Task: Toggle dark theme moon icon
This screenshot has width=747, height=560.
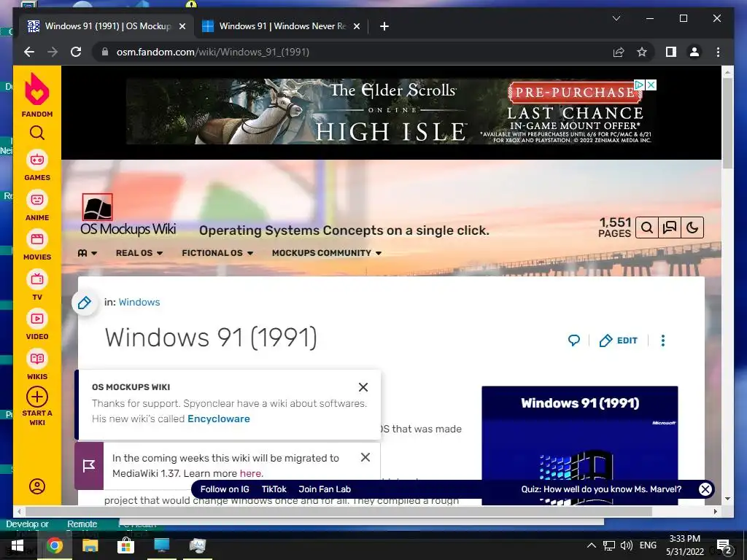Action: point(692,227)
